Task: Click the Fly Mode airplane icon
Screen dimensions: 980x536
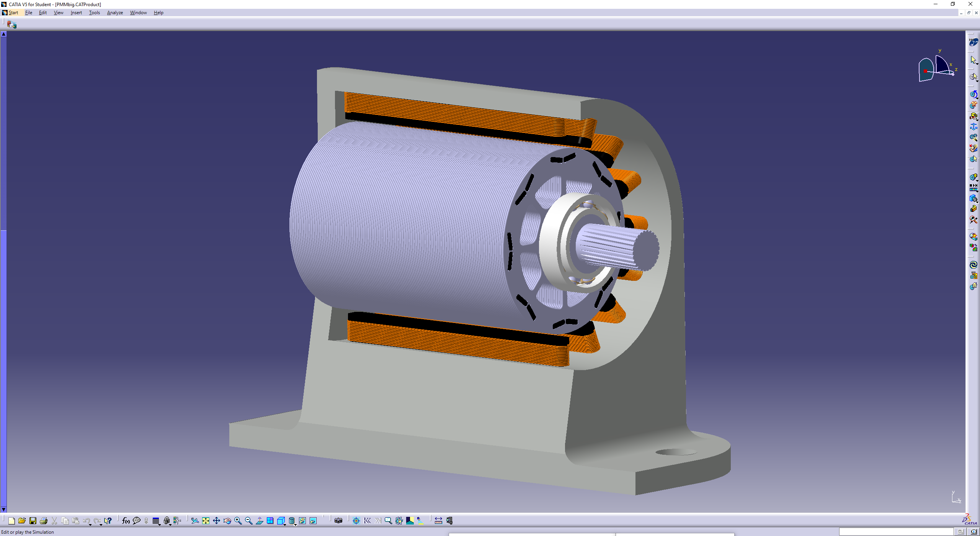Action: 195,521
